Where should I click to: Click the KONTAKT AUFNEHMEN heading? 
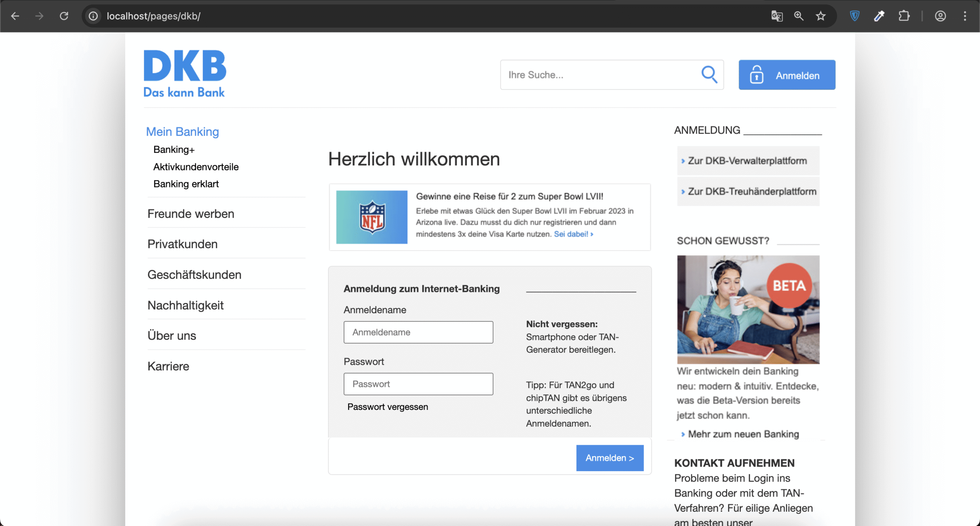pos(734,463)
